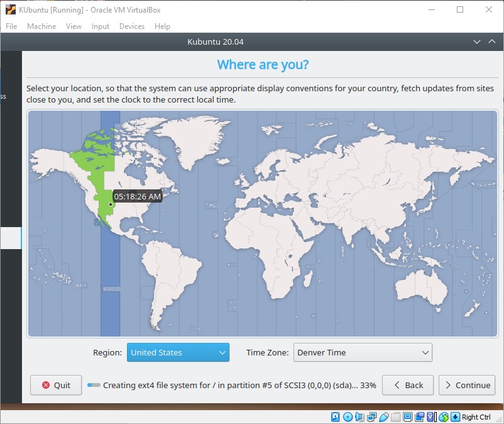Click the location dot under the time tooltip

coord(111,204)
